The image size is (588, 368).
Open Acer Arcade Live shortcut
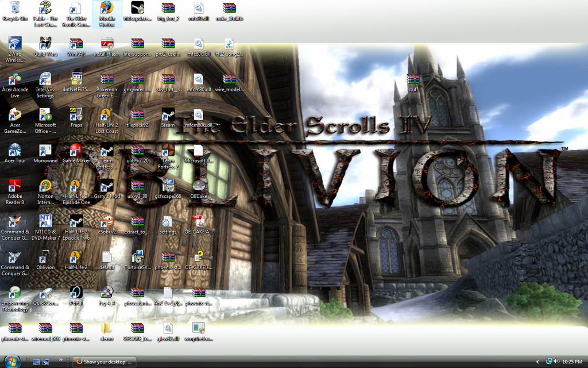[15, 85]
